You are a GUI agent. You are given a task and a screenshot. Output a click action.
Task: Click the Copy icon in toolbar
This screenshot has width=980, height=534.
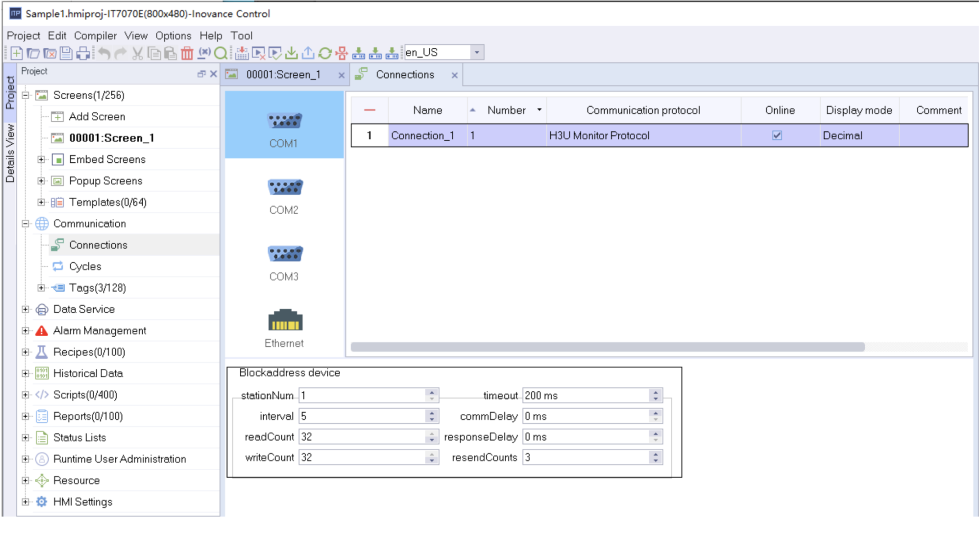154,53
